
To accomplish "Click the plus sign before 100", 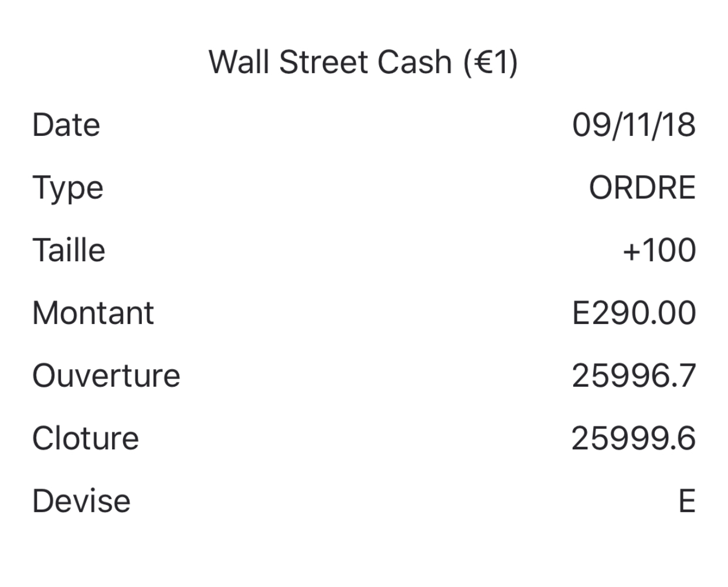I will point(631,251).
